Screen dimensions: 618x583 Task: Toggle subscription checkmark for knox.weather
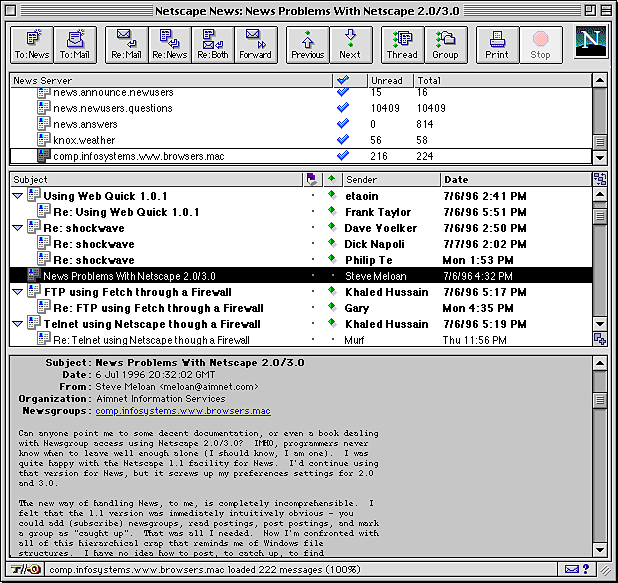coord(343,141)
